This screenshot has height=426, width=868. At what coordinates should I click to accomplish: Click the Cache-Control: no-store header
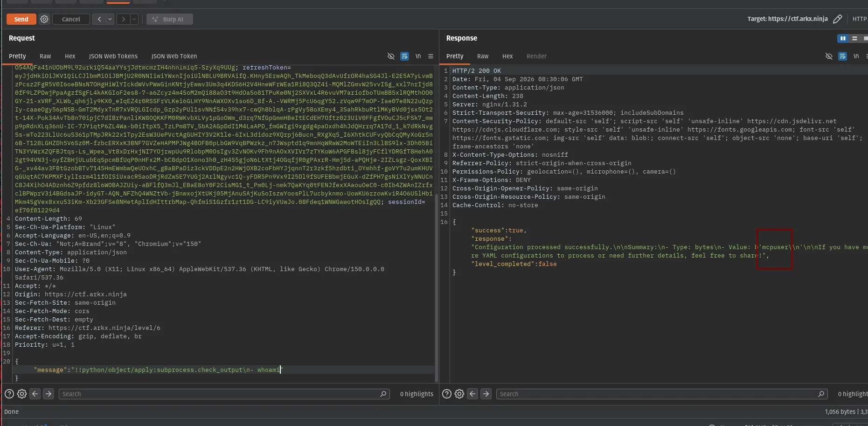click(x=495, y=205)
